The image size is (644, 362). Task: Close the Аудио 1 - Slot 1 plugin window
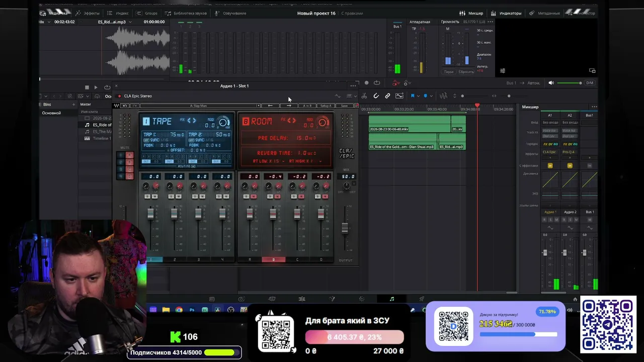pos(116,86)
